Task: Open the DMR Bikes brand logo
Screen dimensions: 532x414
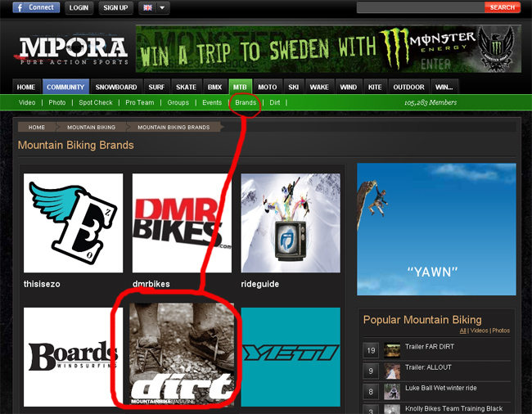Action: [182, 223]
